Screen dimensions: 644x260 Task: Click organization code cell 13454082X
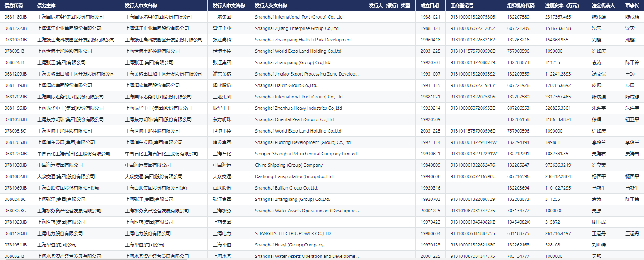(521, 222)
